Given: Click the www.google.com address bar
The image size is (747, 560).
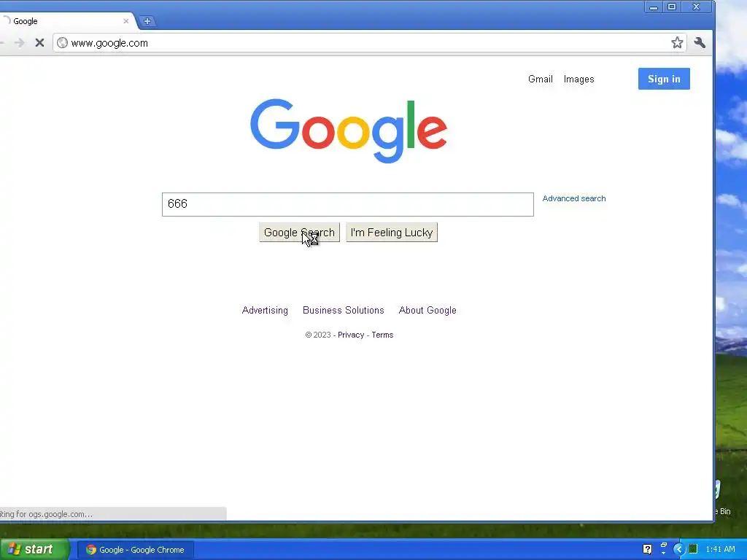Looking at the screenshot, I should coord(369,43).
